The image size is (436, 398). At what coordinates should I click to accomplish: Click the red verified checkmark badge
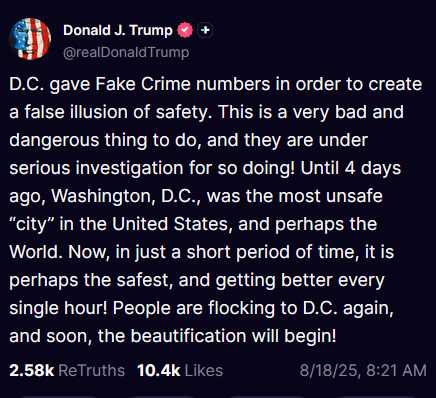(x=185, y=30)
